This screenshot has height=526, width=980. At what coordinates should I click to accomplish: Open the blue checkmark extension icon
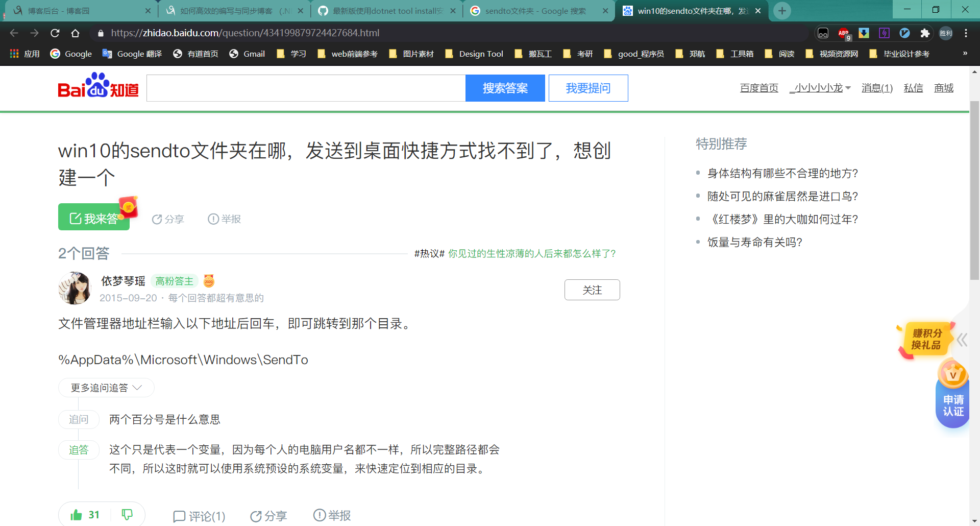click(904, 33)
